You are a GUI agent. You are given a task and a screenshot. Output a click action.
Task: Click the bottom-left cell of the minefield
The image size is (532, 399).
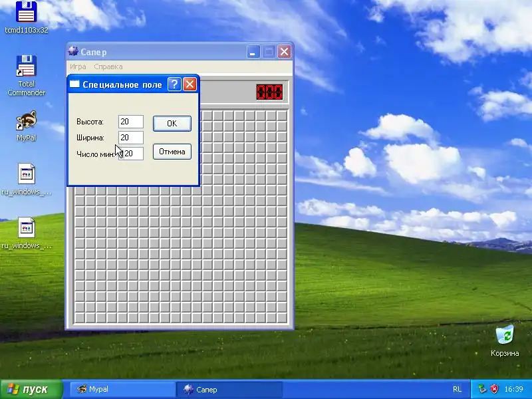pos(79,318)
